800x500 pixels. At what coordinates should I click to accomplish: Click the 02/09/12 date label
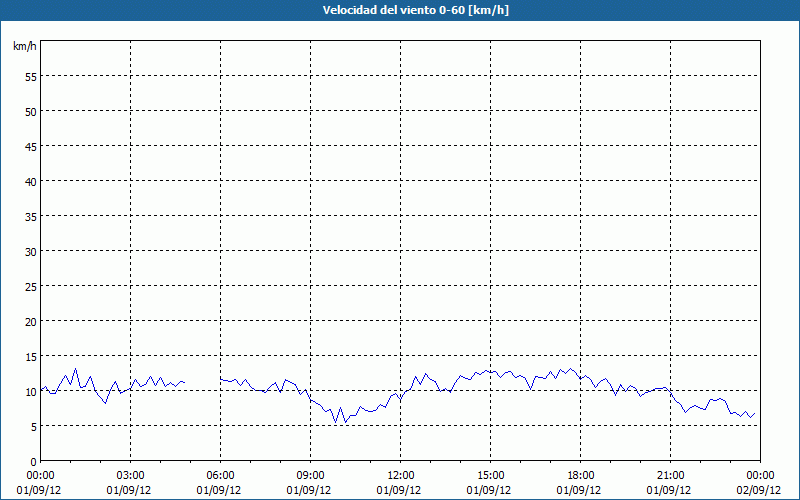click(x=760, y=490)
